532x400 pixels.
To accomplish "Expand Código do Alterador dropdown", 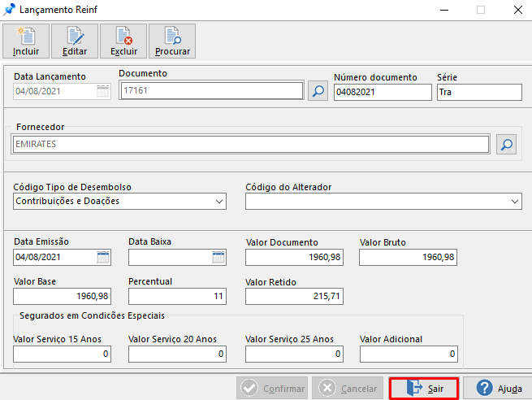I will click(x=515, y=202).
